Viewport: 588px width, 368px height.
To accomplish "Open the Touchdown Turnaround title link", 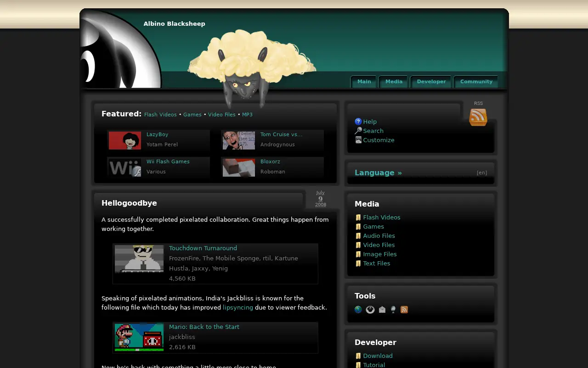I will [x=203, y=248].
